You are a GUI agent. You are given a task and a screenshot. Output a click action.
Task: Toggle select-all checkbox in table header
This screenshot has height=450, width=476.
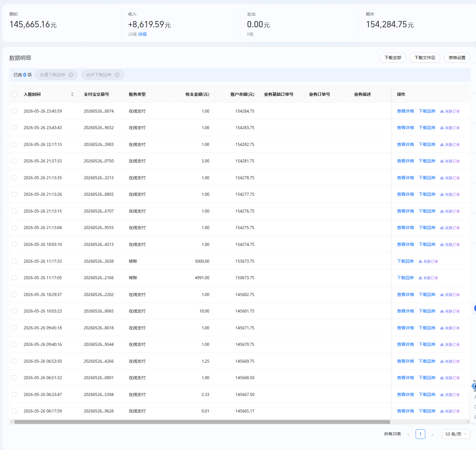[x=14, y=94]
